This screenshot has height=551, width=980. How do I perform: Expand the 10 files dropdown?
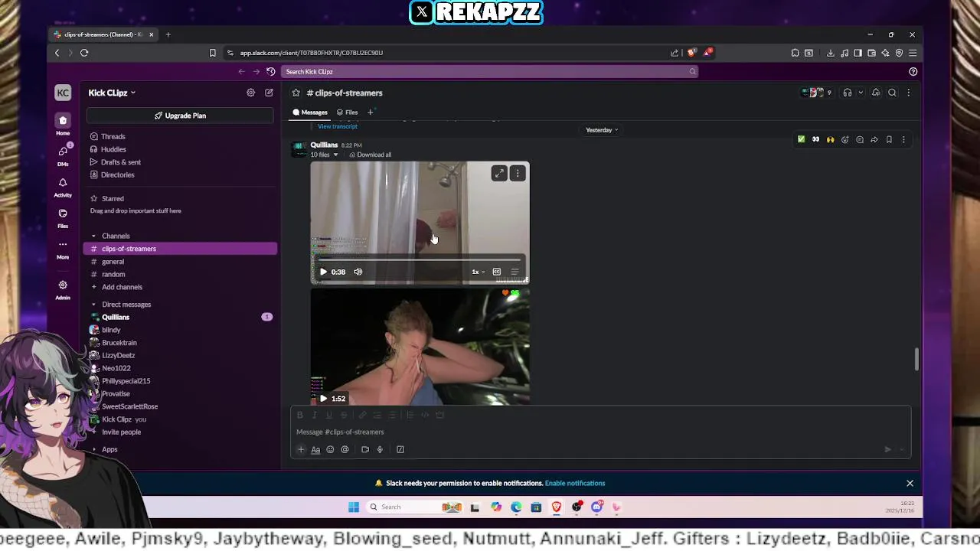click(x=324, y=155)
